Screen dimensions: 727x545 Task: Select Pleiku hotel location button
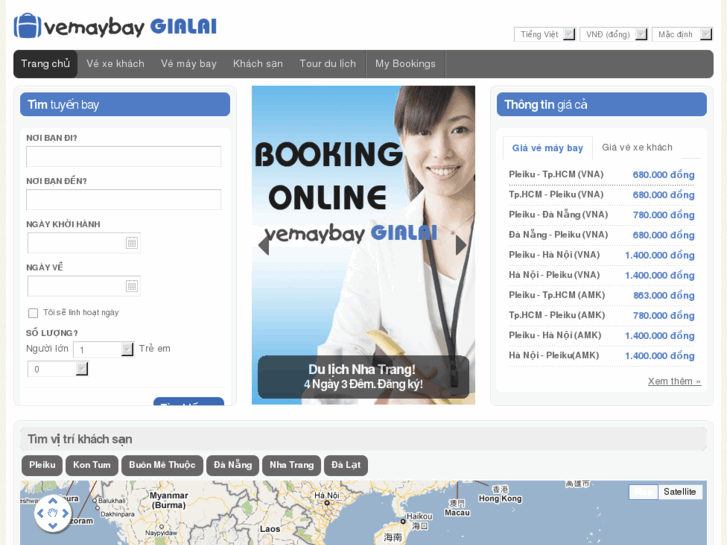point(42,465)
